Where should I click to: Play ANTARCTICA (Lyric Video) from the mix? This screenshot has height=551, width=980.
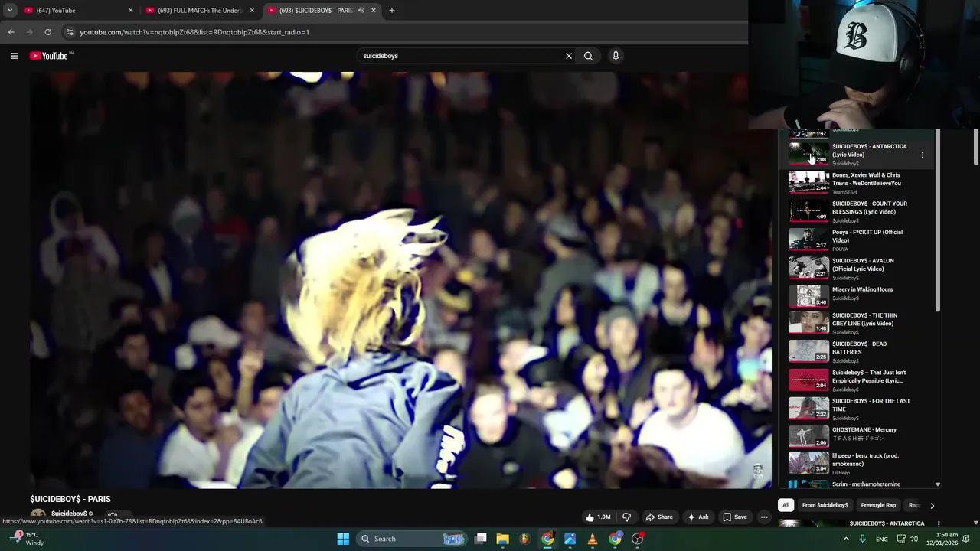point(855,154)
